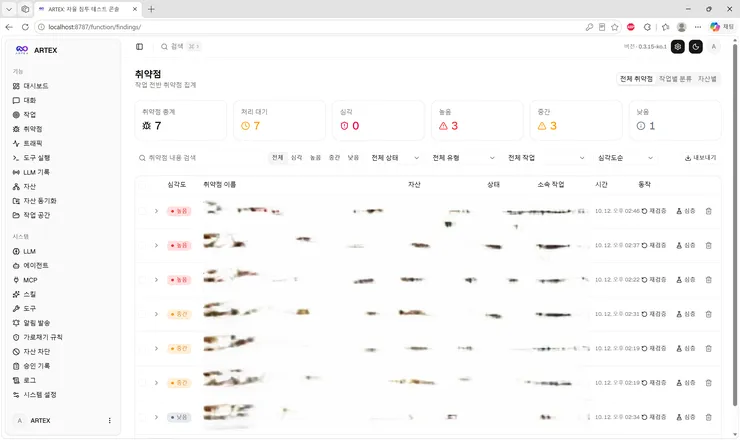Click 재검증 for the 02:22 finding
Viewport: 740px width, 440px height.
pyautogui.click(x=654, y=280)
